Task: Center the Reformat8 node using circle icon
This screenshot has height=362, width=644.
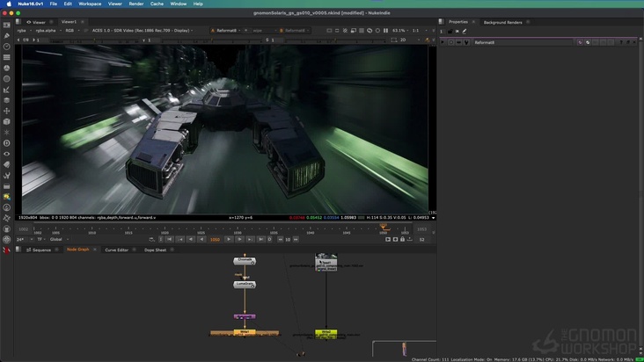Action: point(451,42)
